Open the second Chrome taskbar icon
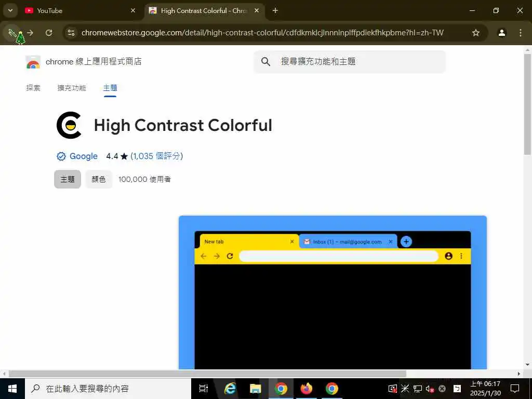 pos(332,389)
